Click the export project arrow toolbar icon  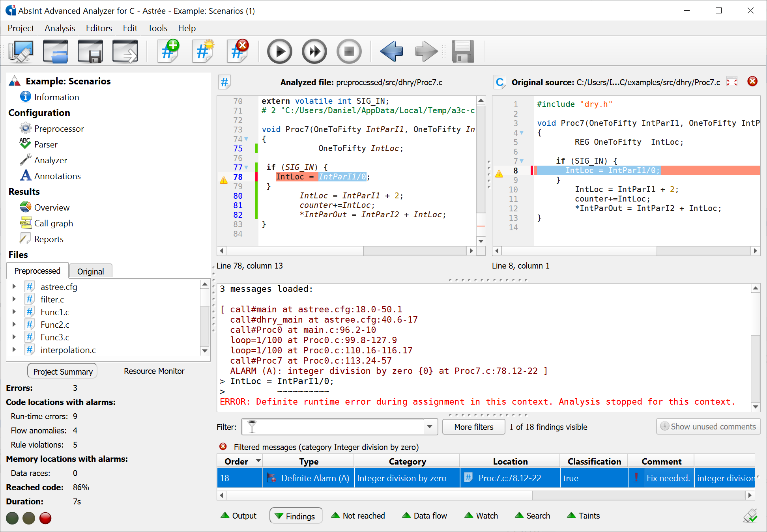pos(125,51)
